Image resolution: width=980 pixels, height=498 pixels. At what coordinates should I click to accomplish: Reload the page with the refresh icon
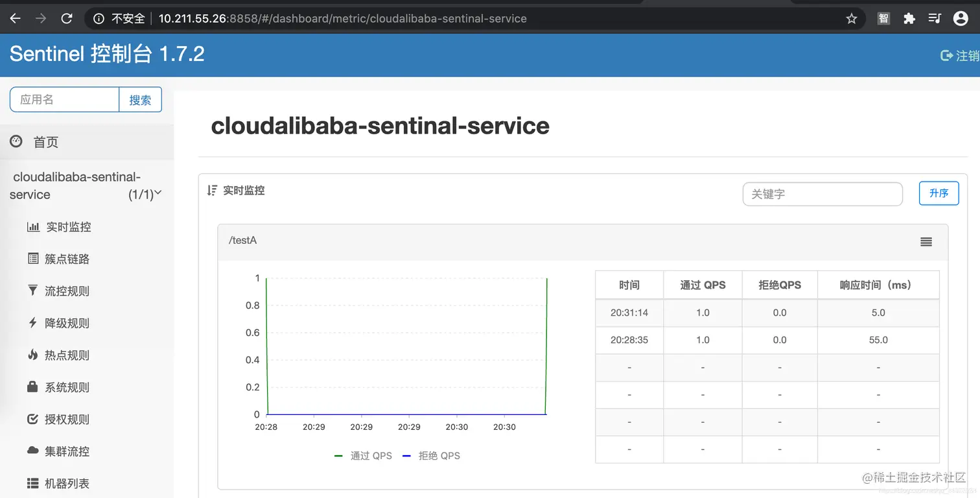(67, 19)
